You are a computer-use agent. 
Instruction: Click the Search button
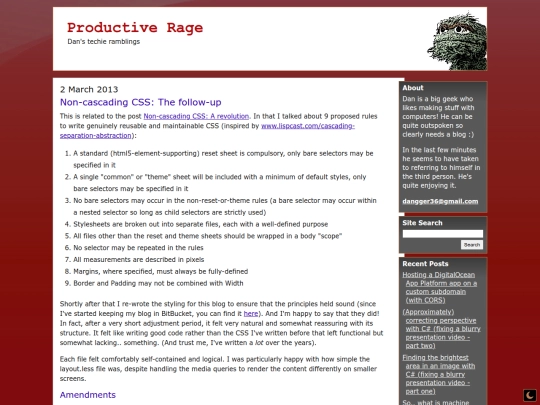472,245
